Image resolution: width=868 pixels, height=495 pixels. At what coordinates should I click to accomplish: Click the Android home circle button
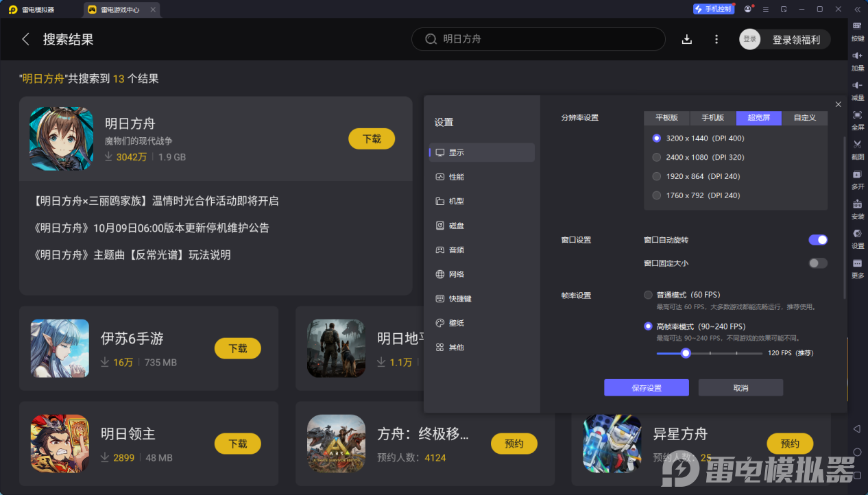click(857, 452)
